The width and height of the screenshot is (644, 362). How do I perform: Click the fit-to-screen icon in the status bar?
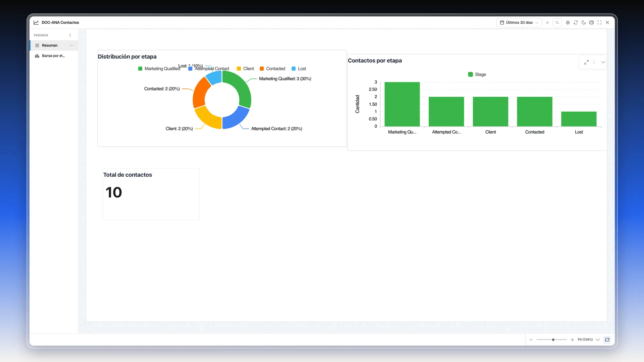607,340
